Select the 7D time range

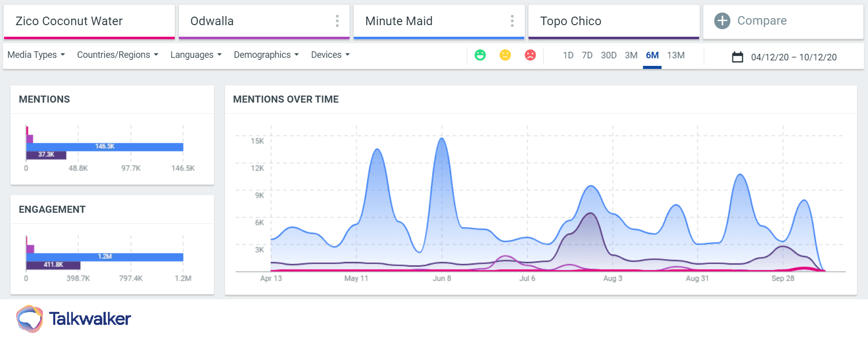pos(587,55)
